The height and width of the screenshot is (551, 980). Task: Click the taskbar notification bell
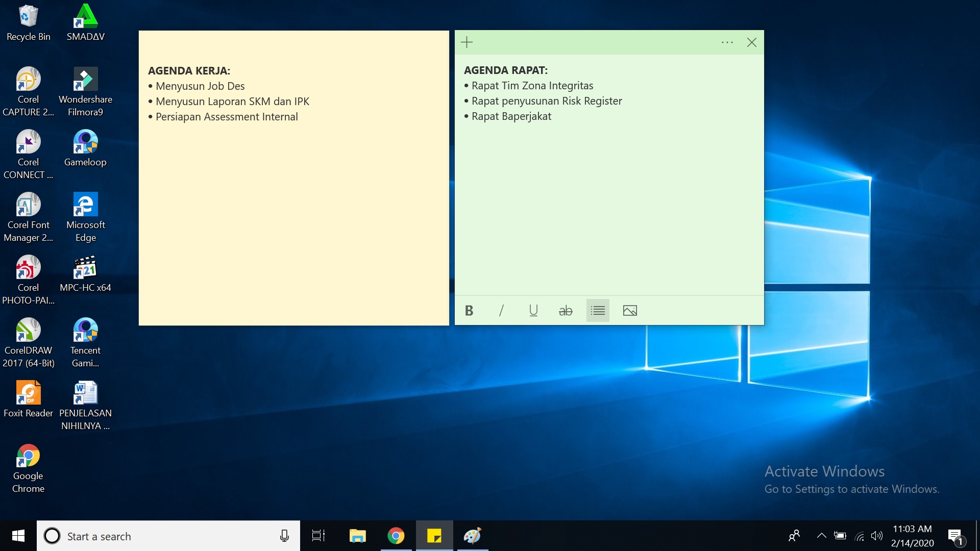tap(956, 536)
